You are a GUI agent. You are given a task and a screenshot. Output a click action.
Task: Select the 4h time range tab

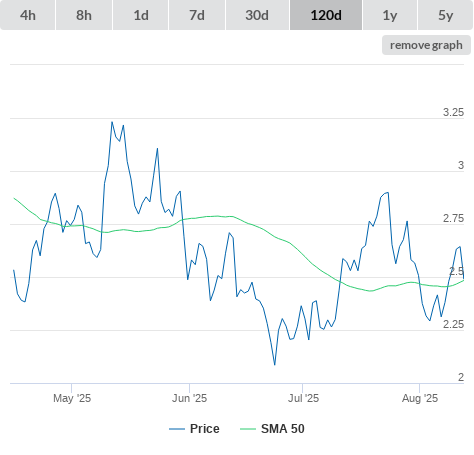28,15
